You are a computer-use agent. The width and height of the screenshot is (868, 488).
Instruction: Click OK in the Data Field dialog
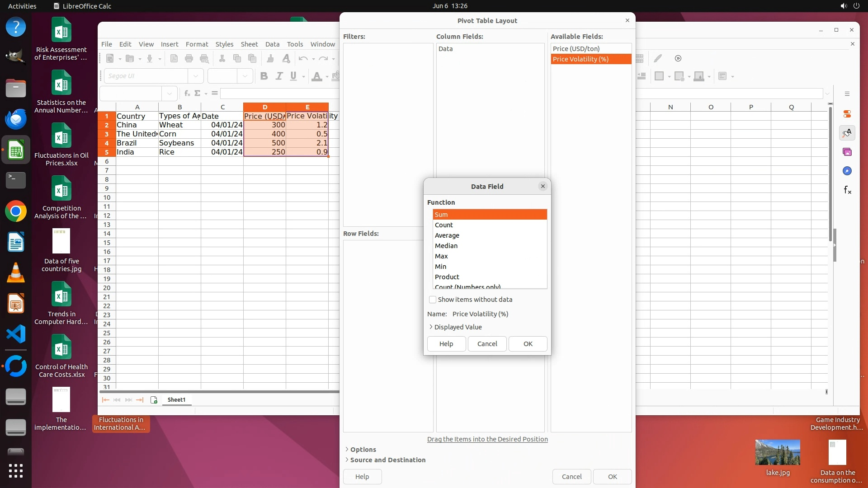coord(528,344)
